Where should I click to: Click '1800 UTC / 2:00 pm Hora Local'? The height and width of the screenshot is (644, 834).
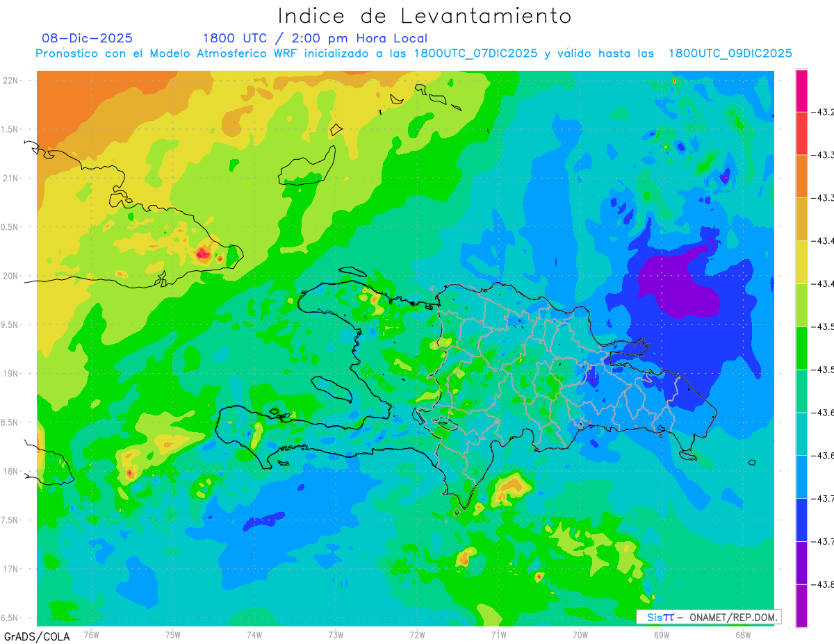click(x=315, y=38)
